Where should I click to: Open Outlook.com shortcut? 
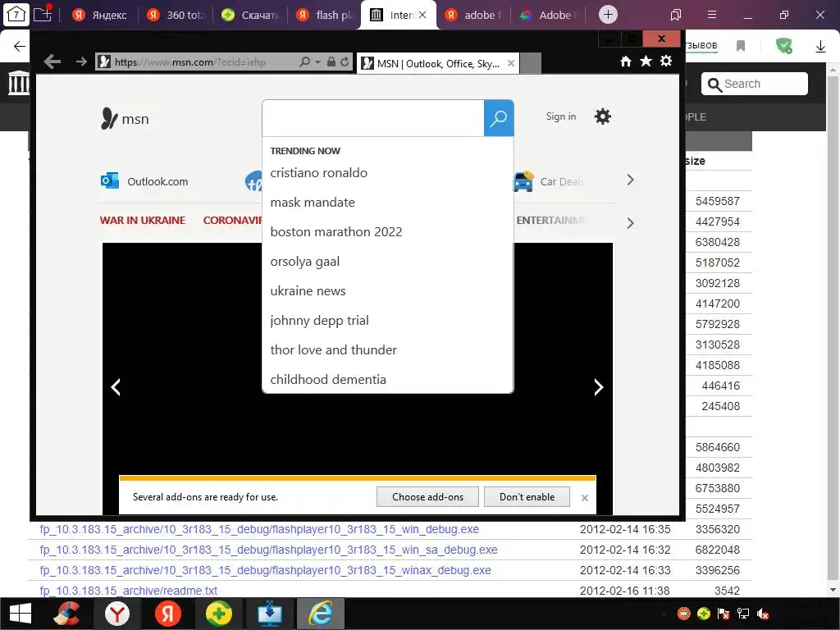tap(144, 181)
